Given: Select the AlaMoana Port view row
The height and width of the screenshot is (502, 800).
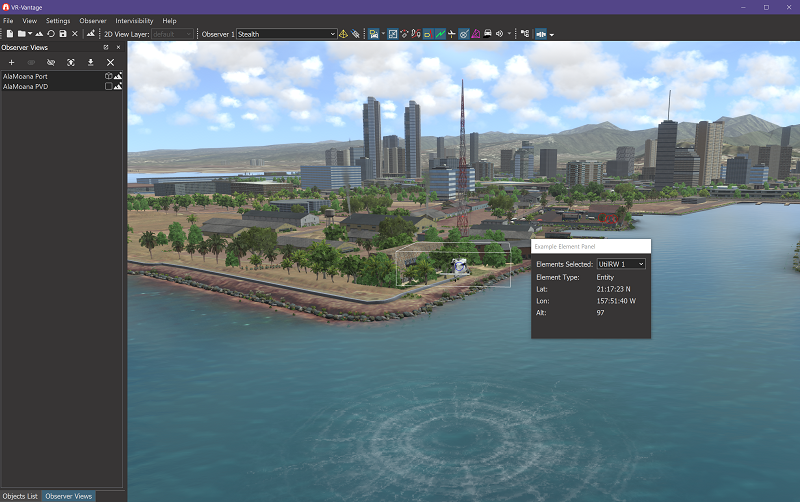Looking at the screenshot, I should (62, 76).
